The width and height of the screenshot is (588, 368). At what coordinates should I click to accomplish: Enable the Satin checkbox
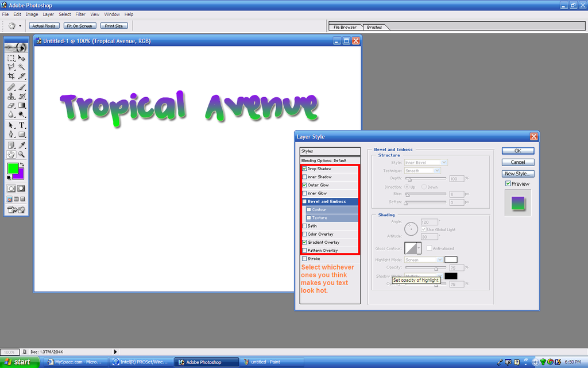(304, 226)
